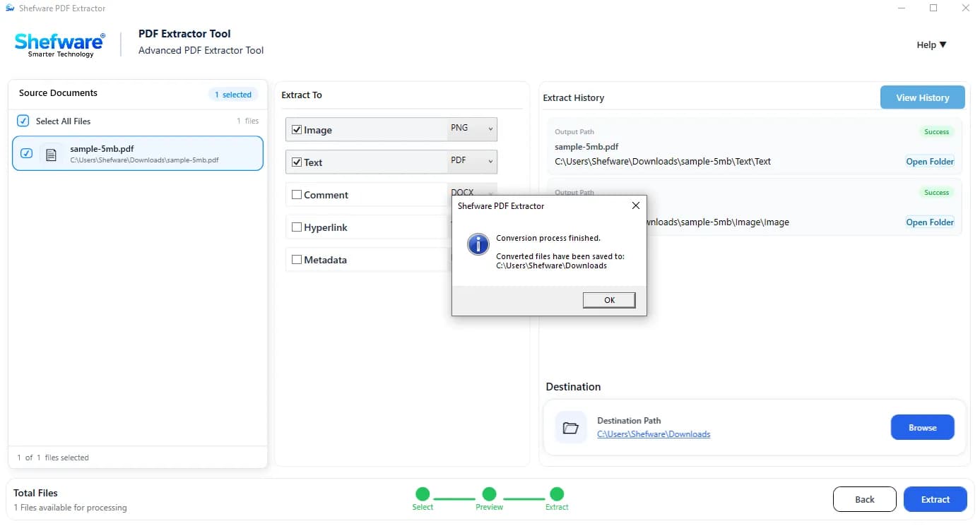Maximize the Shefware PDF Extractor window
This screenshot has height=526, width=980.
(x=933, y=8)
